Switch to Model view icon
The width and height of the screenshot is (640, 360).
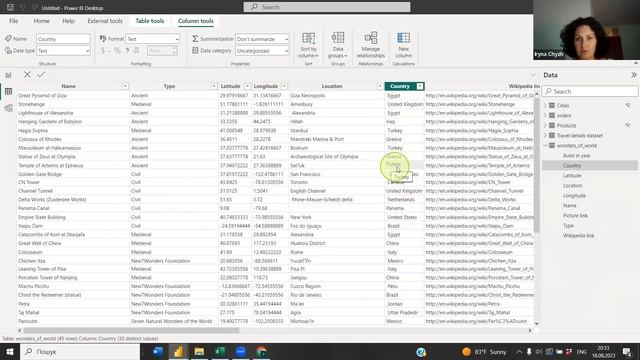tap(8, 108)
